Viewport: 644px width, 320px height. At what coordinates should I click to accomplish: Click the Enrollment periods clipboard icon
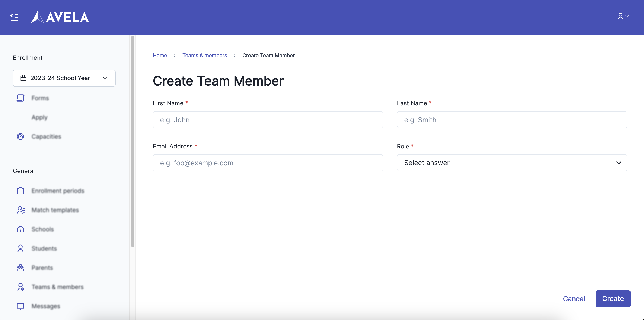click(20, 191)
